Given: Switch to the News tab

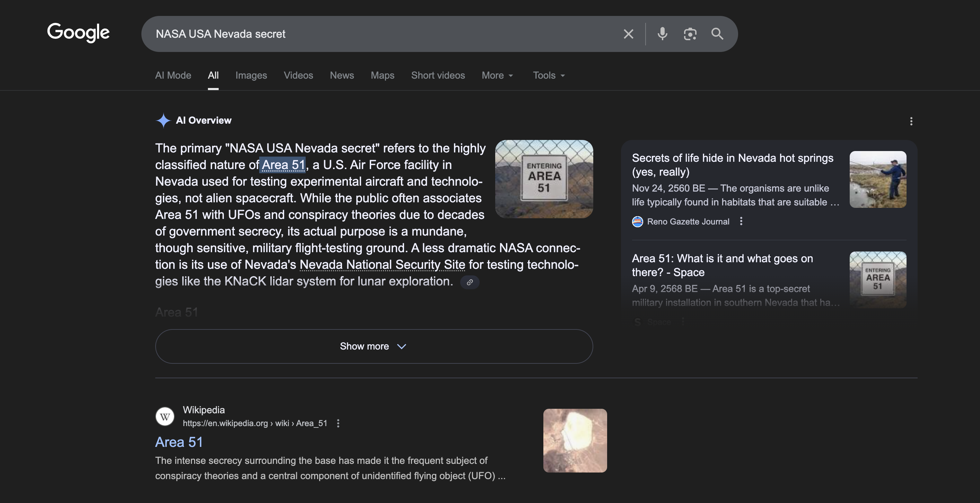Looking at the screenshot, I should click(342, 75).
